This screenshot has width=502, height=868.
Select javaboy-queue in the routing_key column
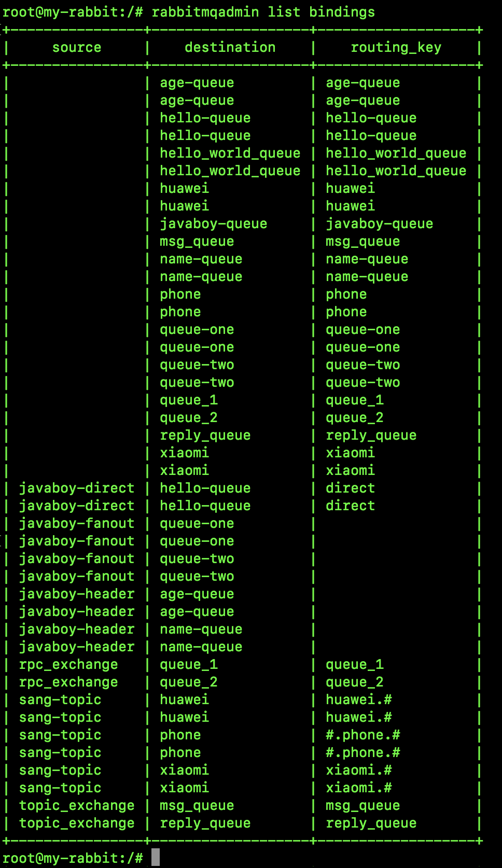(x=379, y=223)
